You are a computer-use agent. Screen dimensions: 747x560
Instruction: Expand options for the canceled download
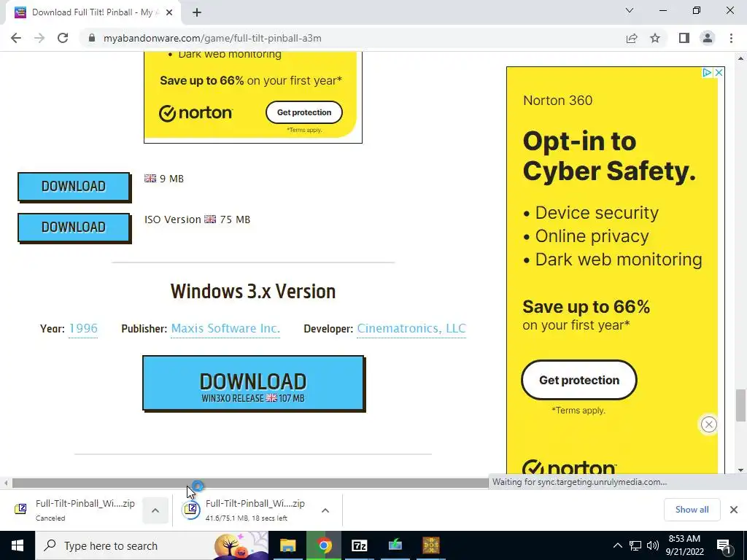point(155,510)
